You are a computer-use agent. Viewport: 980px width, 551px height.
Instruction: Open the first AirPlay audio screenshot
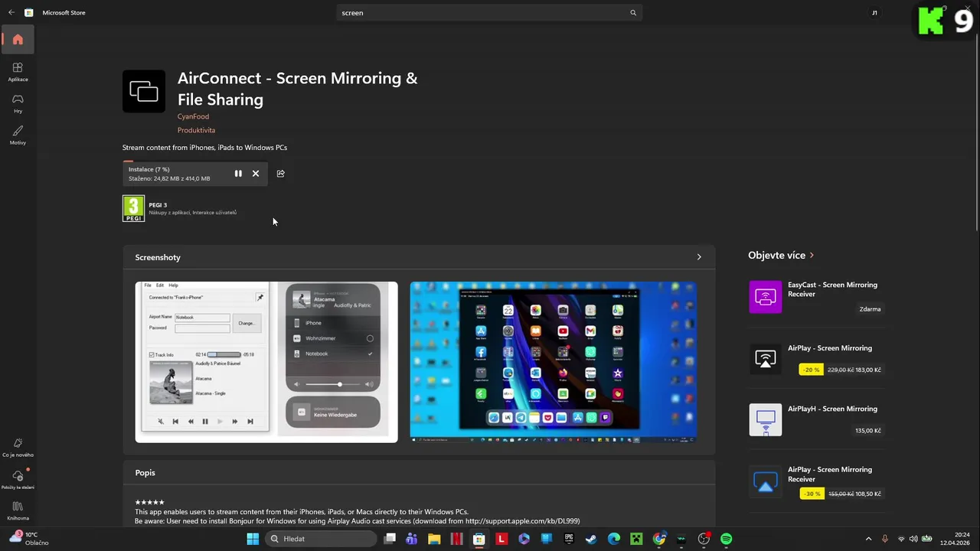[x=266, y=362]
